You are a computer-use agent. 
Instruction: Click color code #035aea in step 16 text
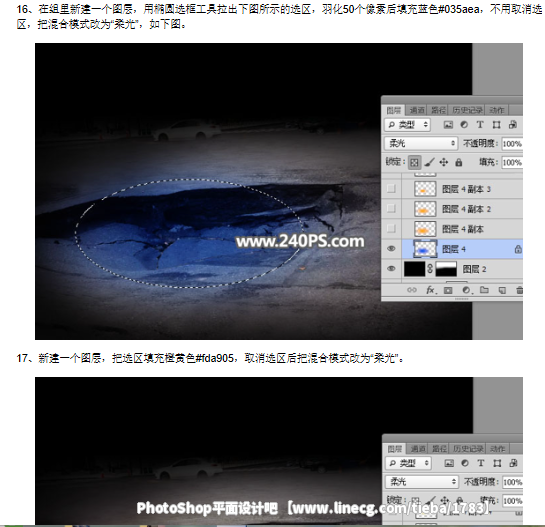pos(459,9)
